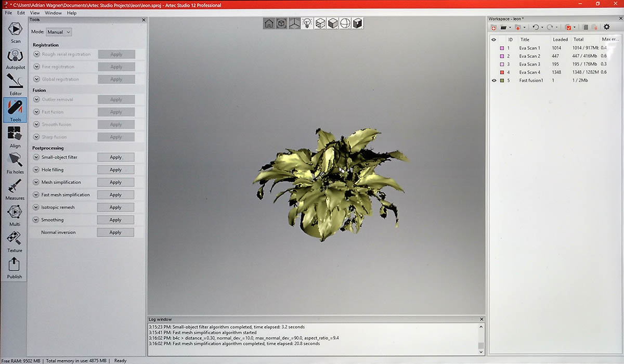Launch Autopilot mode from the sidebar
The width and height of the screenshot is (624, 364).
tap(15, 58)
